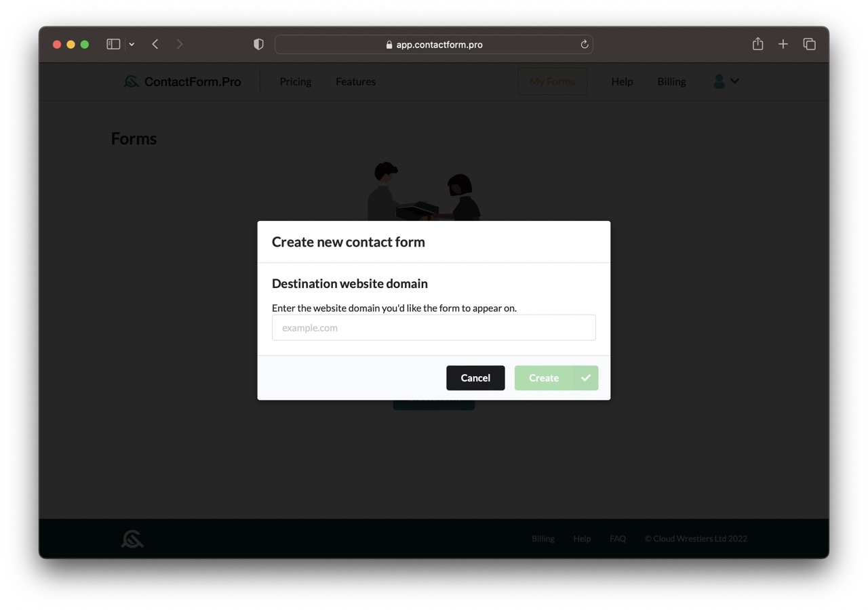
Task: Toggle the Safari sidebar icon
Action: pos(113,43)
